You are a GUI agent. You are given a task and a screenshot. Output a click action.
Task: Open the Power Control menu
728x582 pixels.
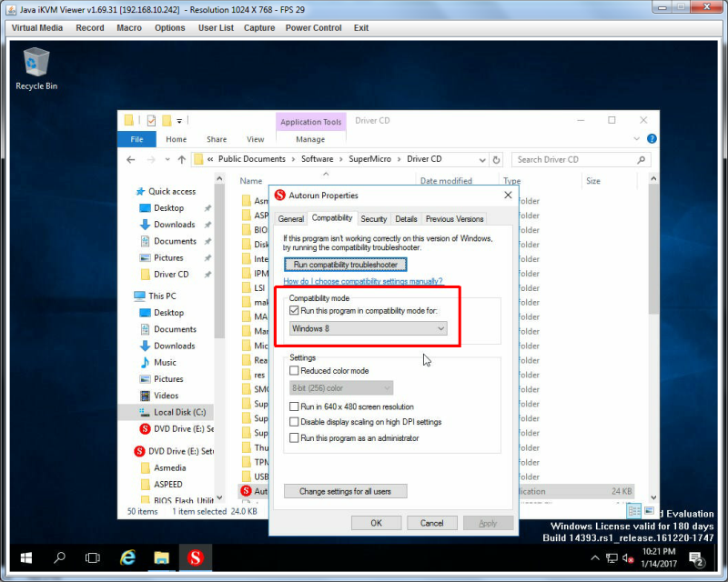313,28
